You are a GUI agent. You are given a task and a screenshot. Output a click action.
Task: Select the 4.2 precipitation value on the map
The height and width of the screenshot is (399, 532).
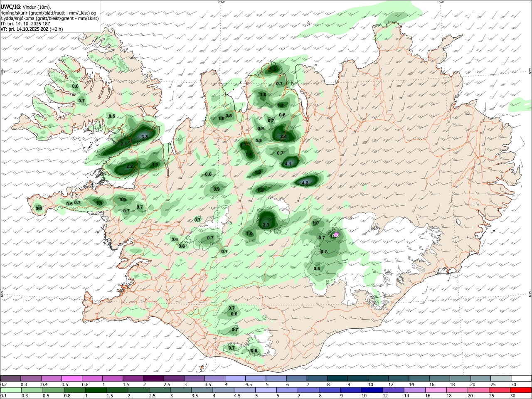point(305,183)
